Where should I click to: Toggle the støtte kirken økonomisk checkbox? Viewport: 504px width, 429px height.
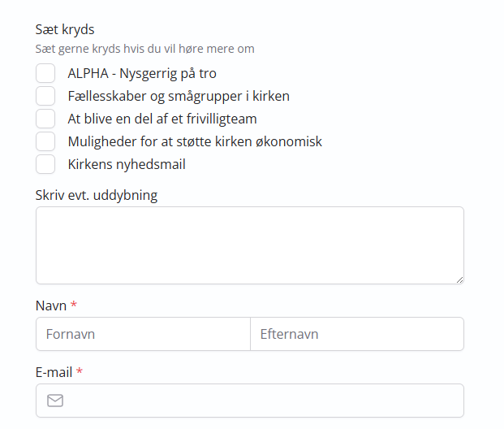pos(45,141)
